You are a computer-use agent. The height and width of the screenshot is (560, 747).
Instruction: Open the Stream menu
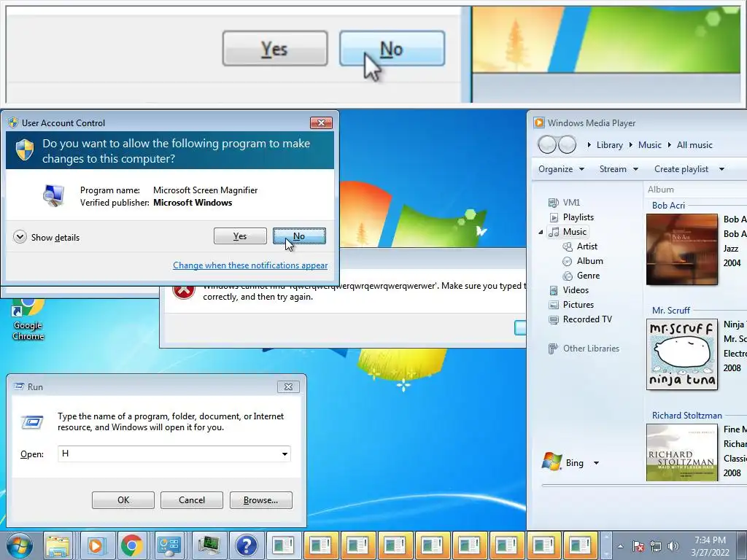pos(619,169)
